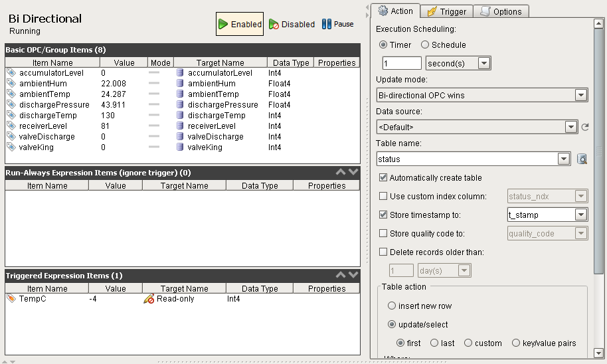Click down arrow in Run-Always Expression Items header

click(x=353, y=172)
